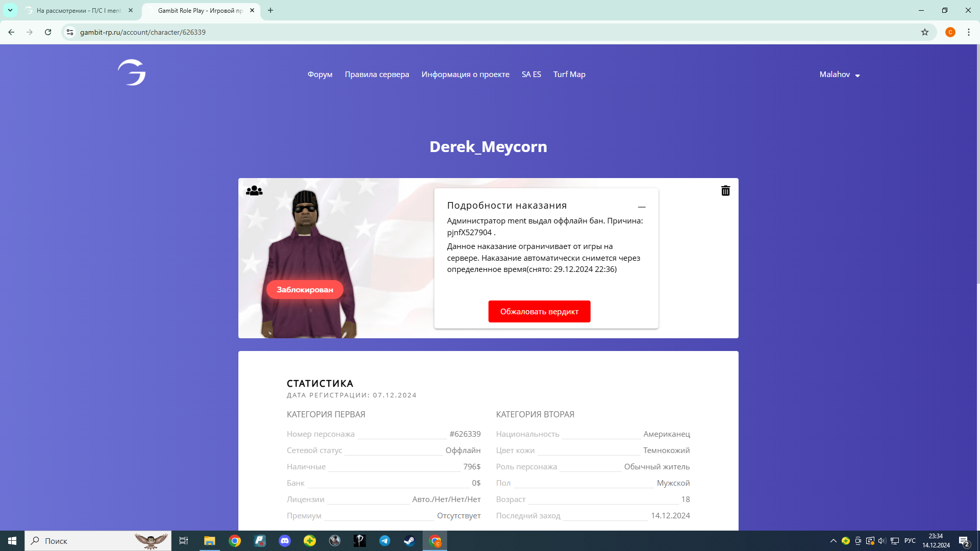This screenshot has width=980, height=551.
Task: Click the page vertical scrollbar
Action: tap(977, 163)
